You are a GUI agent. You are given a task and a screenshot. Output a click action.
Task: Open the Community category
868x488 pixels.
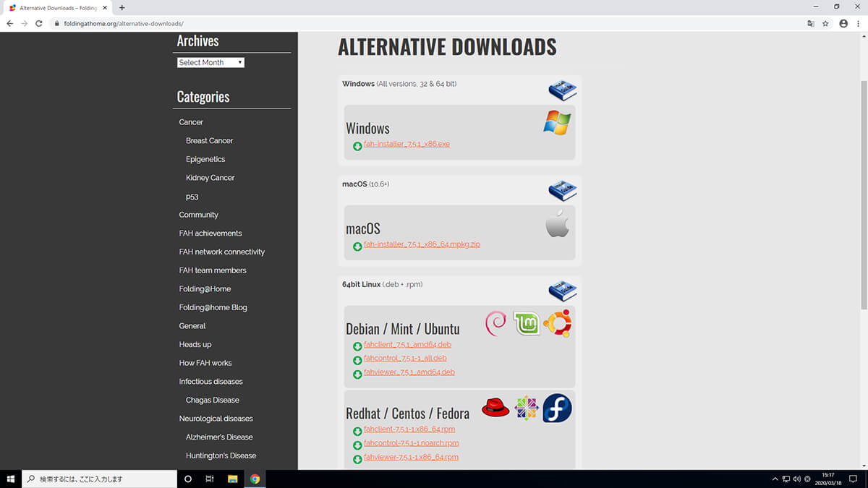[x=198, y=215]
